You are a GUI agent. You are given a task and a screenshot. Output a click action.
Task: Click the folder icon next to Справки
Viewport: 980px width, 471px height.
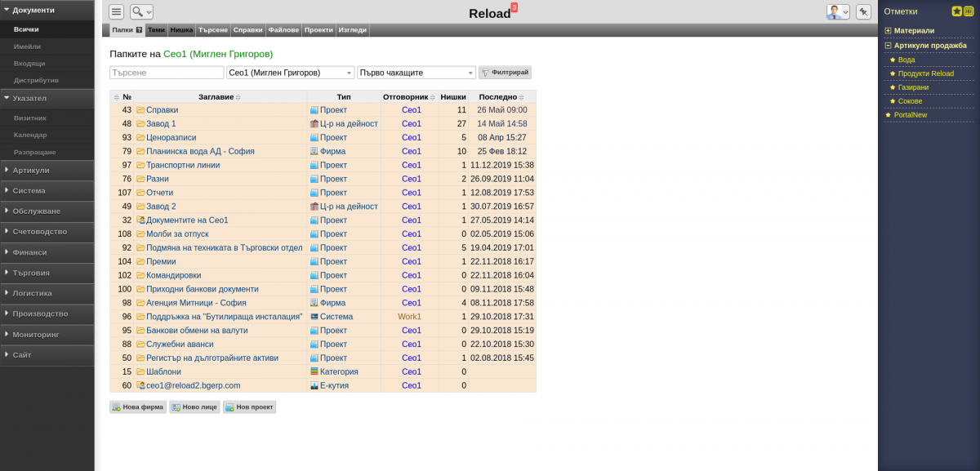tap(140, 110)
